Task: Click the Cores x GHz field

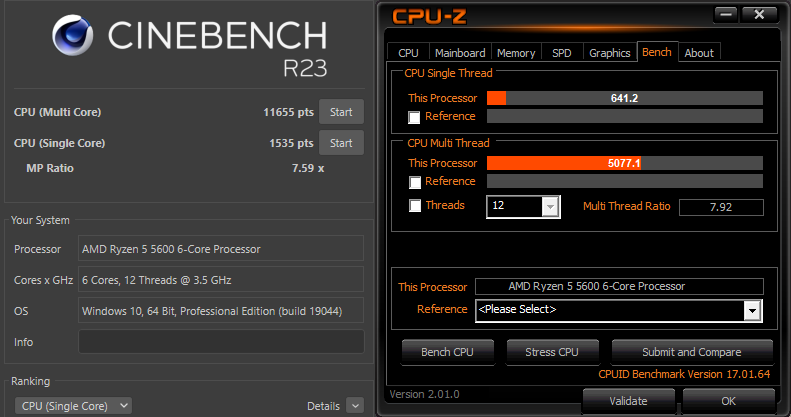Action: pyautogui.click(x=221, y=279)
